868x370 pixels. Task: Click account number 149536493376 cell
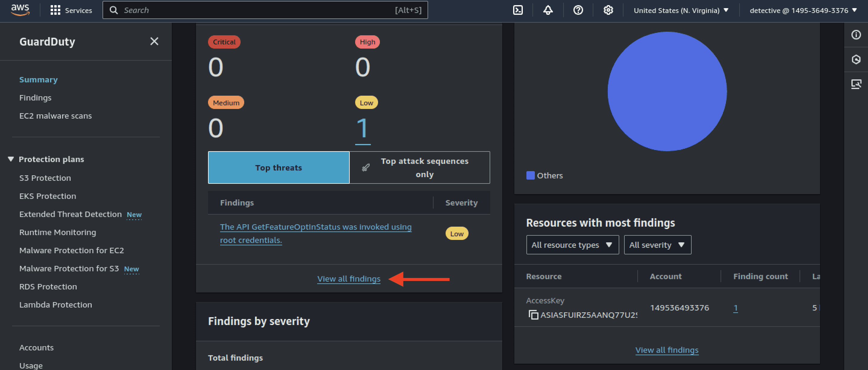coord(679,308)
